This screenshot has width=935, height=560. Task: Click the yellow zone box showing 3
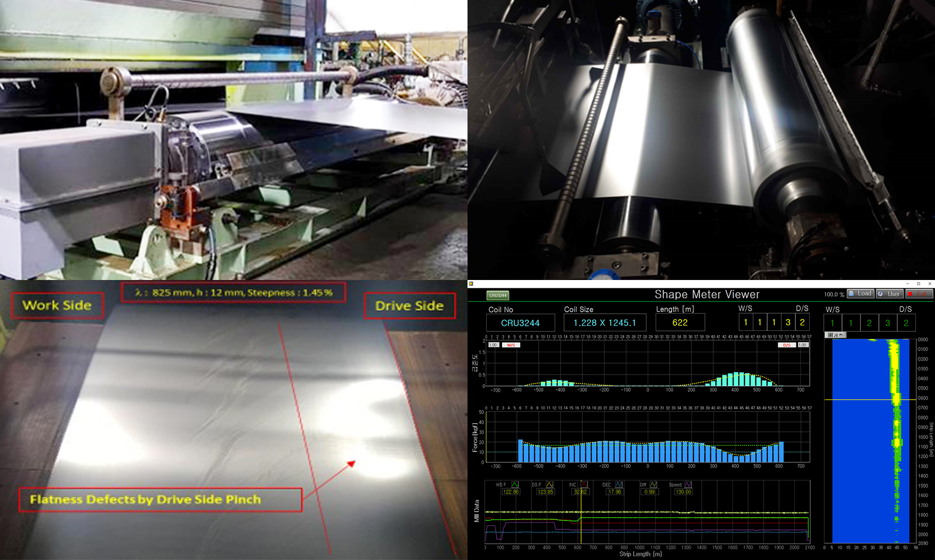tap(788, 323)
